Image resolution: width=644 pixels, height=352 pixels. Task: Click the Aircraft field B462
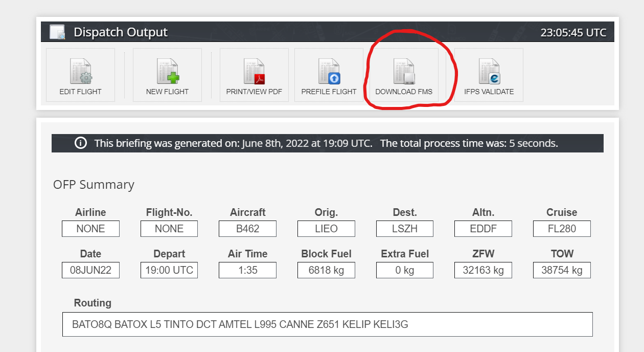pyautogui.click(x=247, y=229)
